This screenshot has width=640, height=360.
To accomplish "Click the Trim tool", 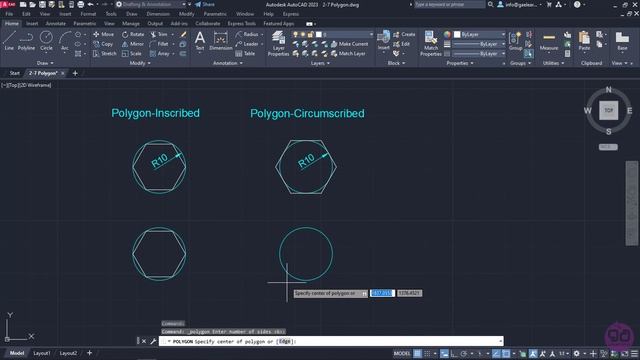I will pyautogui.click(x=159, y=34).
